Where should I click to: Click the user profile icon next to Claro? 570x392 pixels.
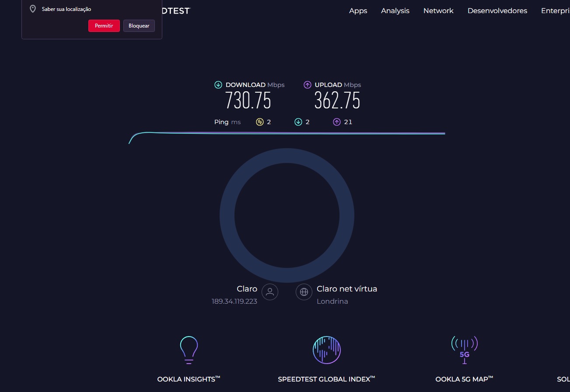coord(270,291)
